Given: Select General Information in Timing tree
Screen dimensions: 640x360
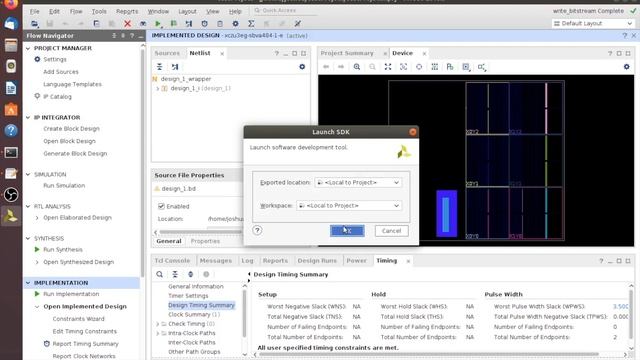Looking at the screenshot, I should coord(196,287).
